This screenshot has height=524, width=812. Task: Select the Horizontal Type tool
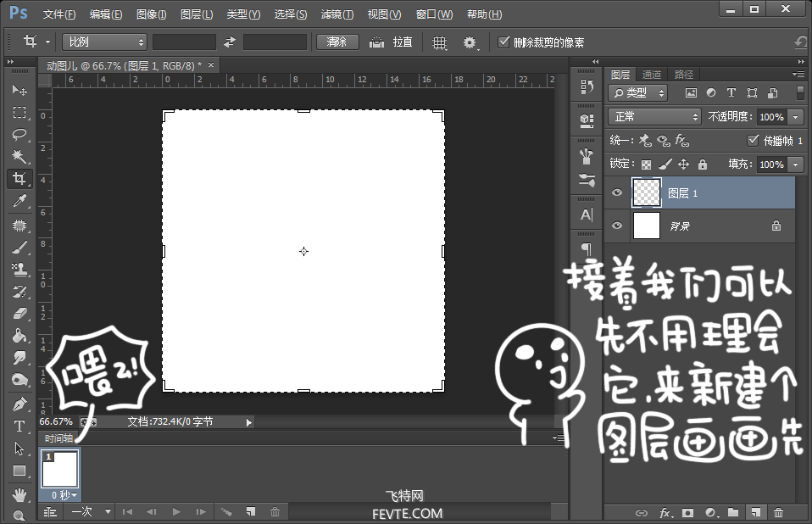click(19, 426)
